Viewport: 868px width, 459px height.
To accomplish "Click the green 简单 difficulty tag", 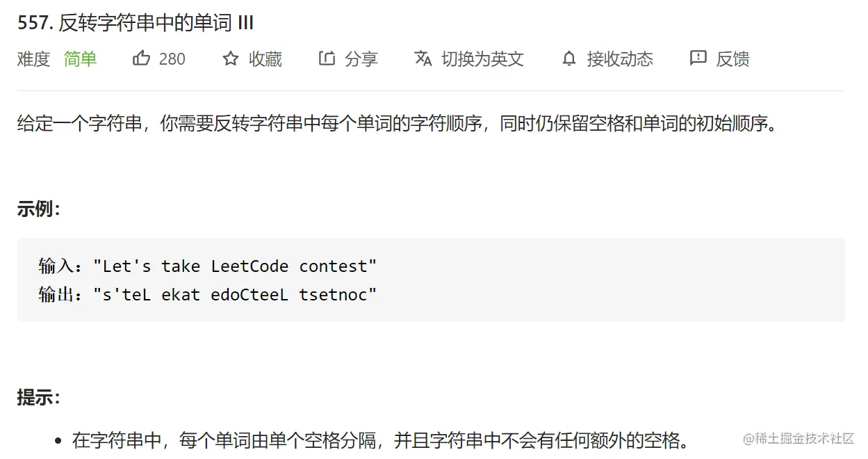I will [80, 59].
